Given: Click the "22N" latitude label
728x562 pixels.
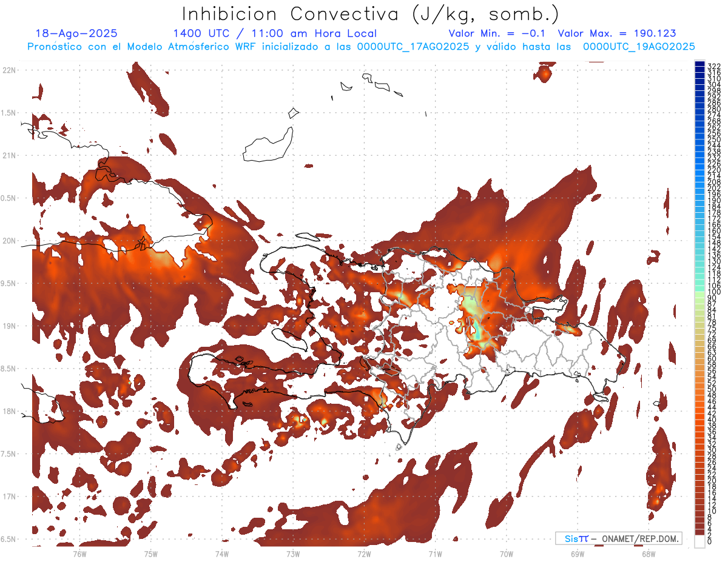Looking at the screenshot, I should [x=9, y=70].
